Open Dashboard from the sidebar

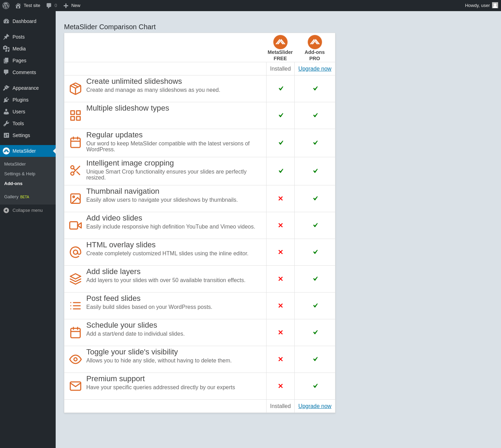coord(28,21)
